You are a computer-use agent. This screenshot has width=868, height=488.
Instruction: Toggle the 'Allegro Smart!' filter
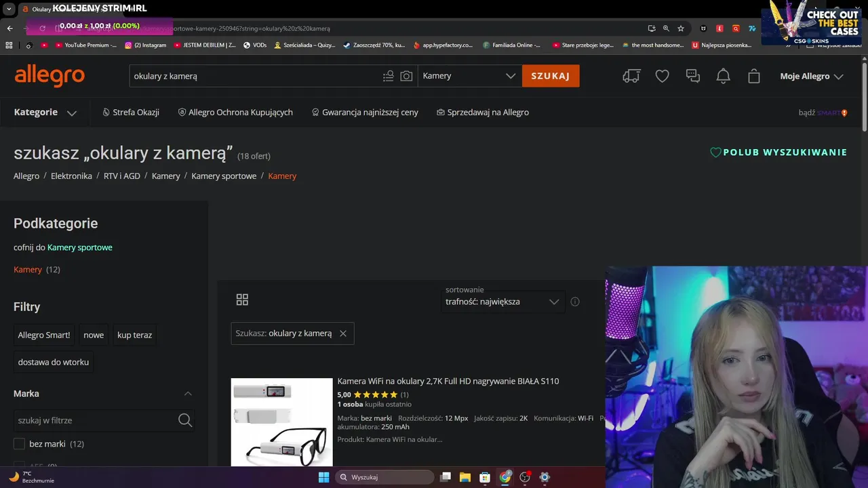pos(44,335)
